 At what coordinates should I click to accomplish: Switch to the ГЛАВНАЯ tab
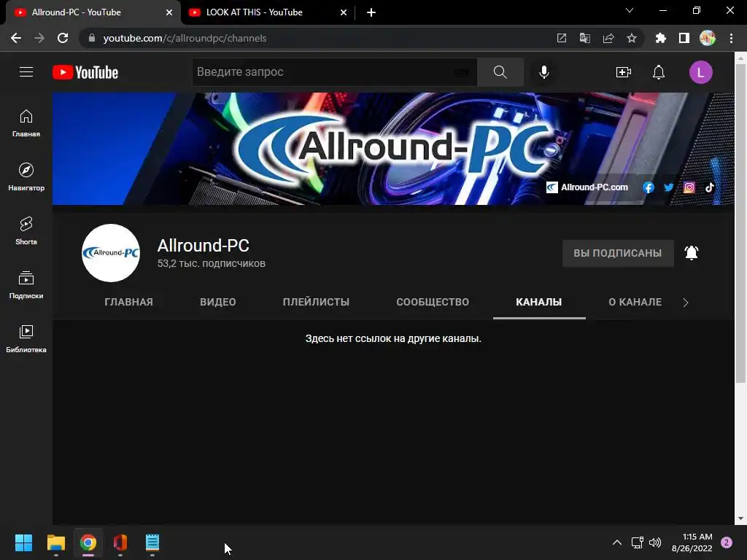pyautogui.click(x=128, y=302)
